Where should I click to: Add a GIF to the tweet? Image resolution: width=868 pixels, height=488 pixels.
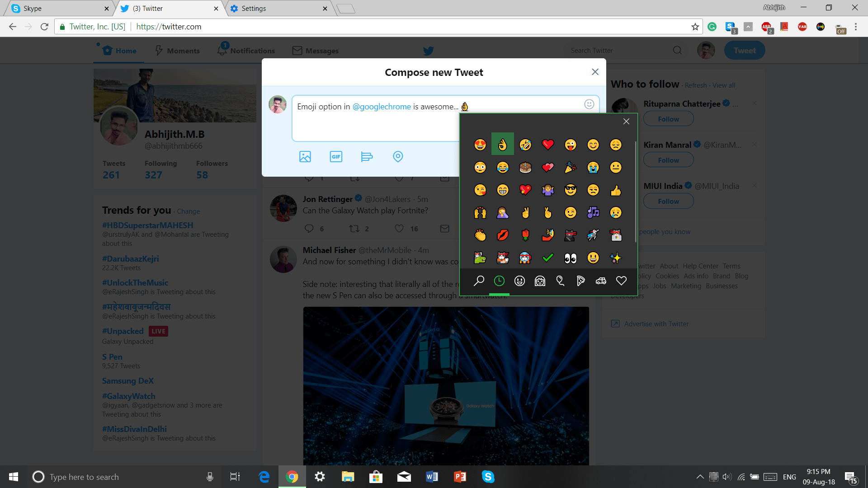point(336,157)
